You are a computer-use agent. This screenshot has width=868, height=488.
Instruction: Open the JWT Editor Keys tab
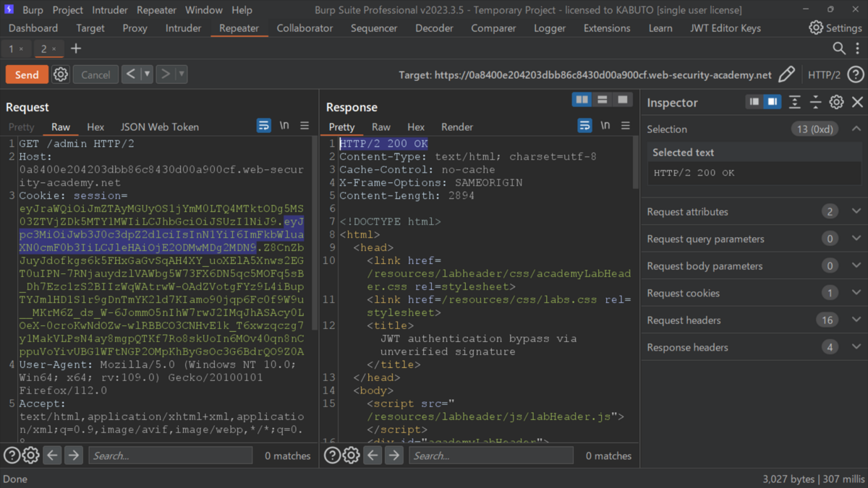pyautogui.click(x=726, y=28)
